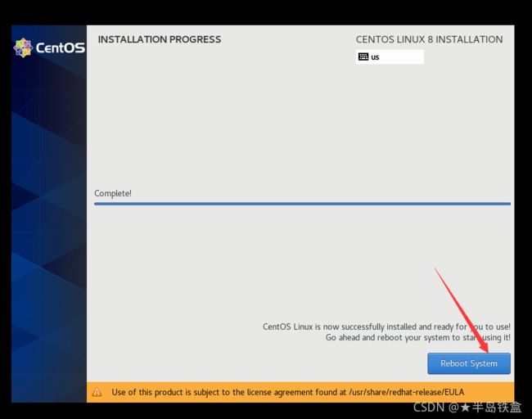
Task: Click the "successfully installed" message line
Action: point(386,327)
